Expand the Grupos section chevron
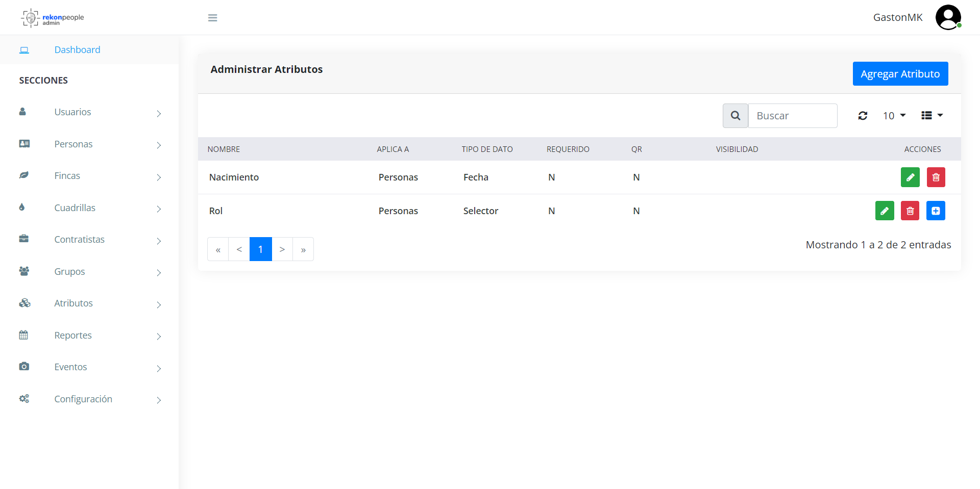 coord(159,273)
